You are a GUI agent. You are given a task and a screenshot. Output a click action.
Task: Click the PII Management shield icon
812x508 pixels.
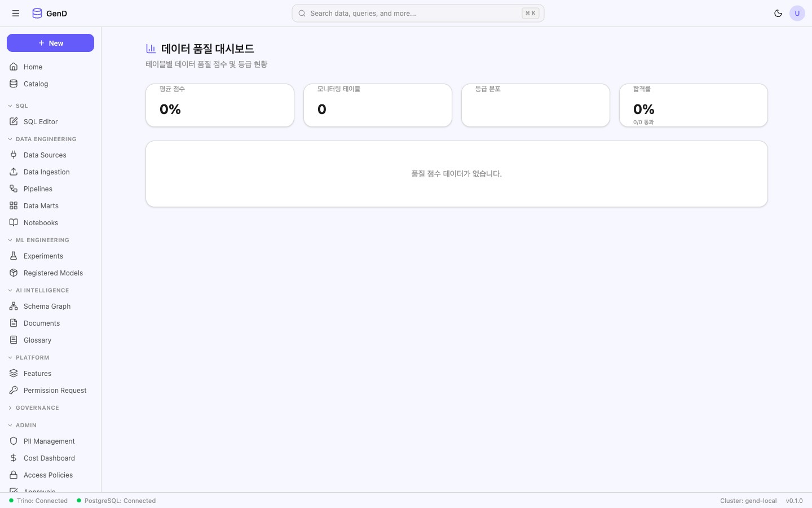[14, 441]
